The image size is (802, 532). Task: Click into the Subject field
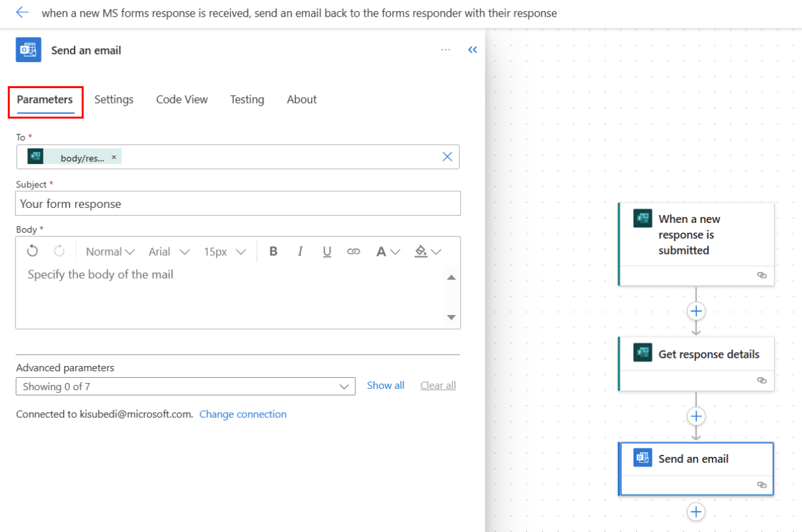tap(238, 203)
